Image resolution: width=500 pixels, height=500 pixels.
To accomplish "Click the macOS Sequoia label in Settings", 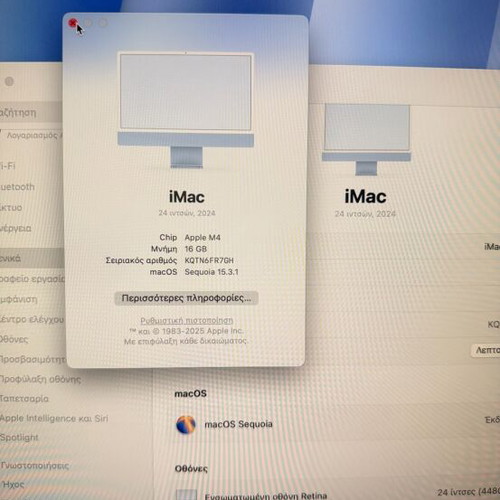I will 238,424.
